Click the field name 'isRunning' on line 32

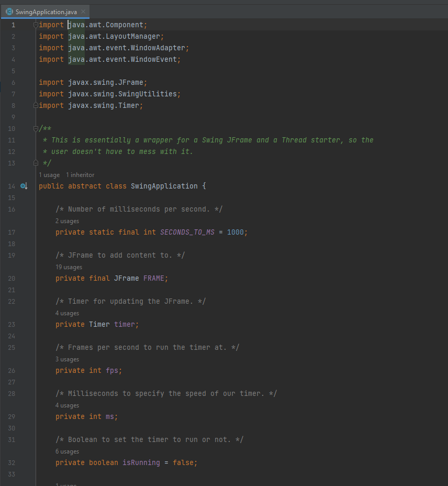(141, 463)
